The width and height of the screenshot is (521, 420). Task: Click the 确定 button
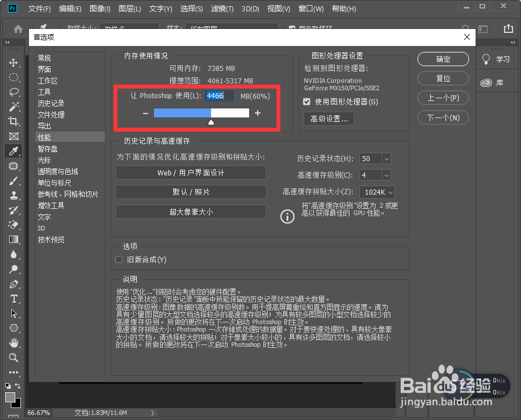(x=443, y=59)
